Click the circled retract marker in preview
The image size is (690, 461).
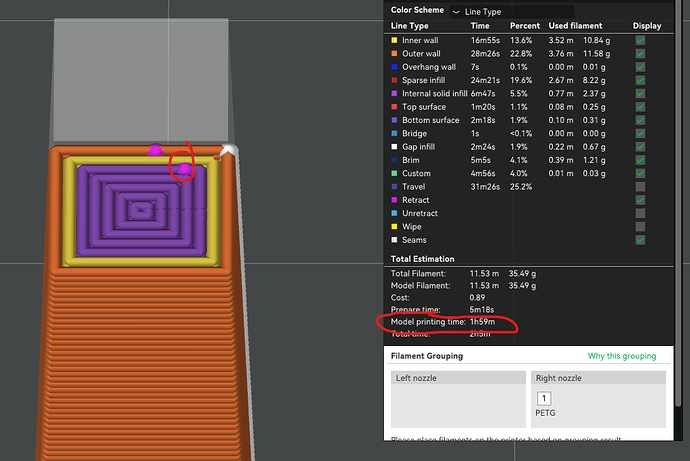tap(184, 168)
